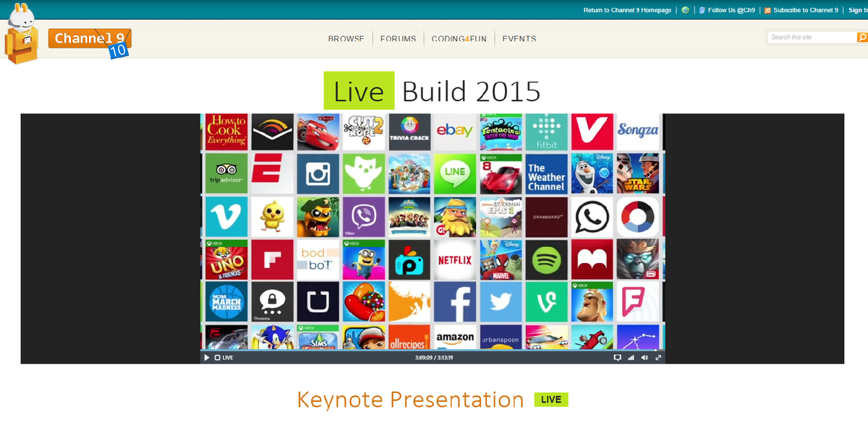Viewport: 868px width, 422px height.
Task: Click the orange search magnifier button
Action: click(862, 38)
